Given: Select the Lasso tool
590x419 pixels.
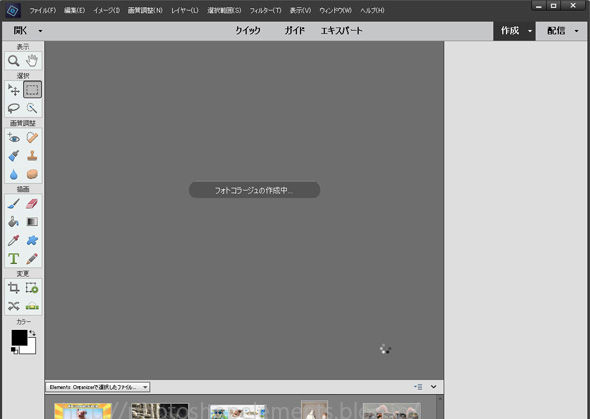Looking at the screenshot, I should click(14, 108).
